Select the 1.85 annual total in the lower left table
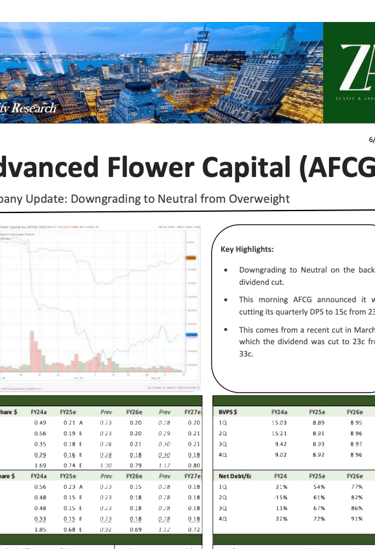 40,530
